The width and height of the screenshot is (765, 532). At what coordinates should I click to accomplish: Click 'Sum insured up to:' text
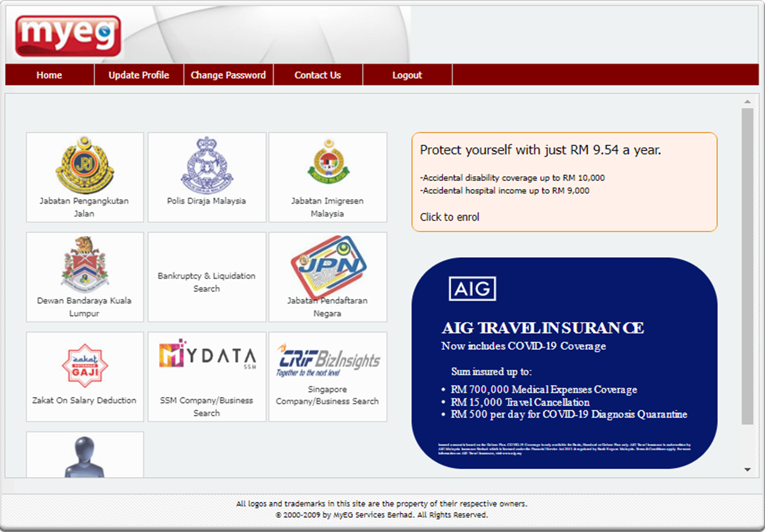coord(491,371)
